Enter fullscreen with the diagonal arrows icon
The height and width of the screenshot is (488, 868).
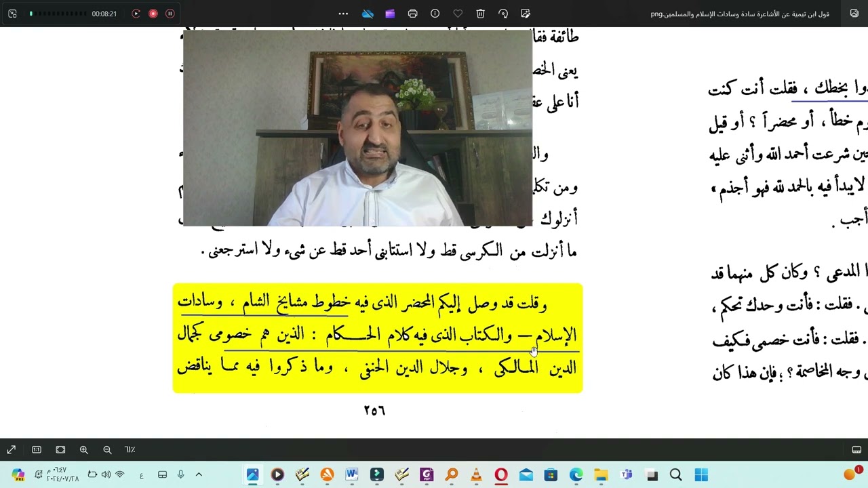tap(12, 449)
